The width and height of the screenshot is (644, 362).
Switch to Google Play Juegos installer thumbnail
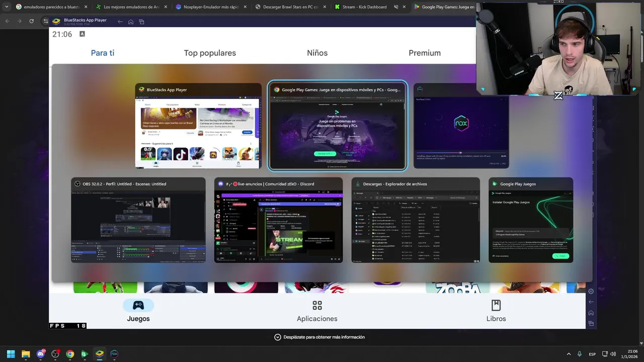tap(531, 220)
